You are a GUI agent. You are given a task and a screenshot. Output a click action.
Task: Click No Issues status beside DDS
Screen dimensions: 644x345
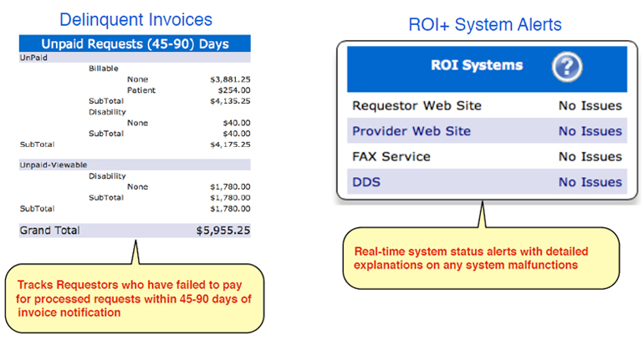point(590,182)
